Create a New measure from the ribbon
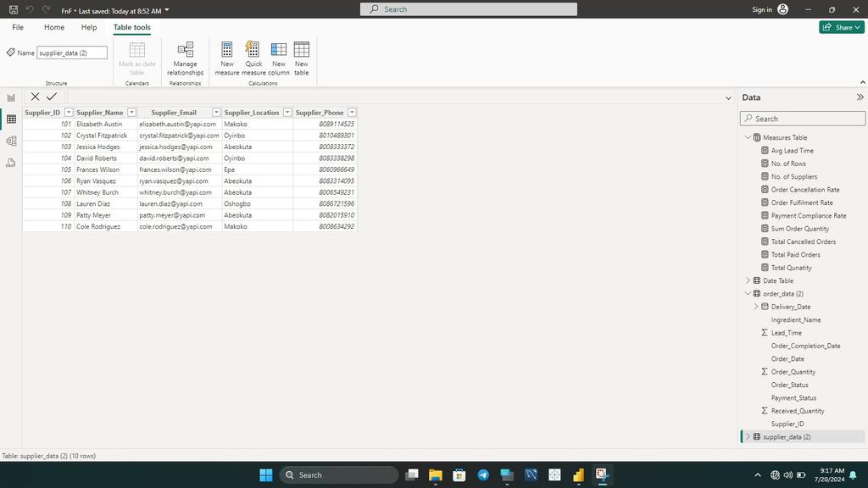Screen dimensions: 868x488 click(x=226, y=57)
